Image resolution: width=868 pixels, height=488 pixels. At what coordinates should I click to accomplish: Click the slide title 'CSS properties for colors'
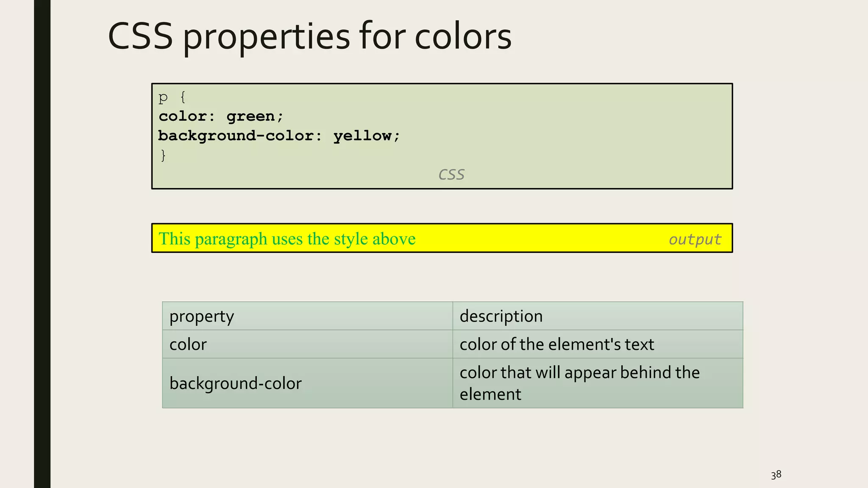(x=309, y=36)
